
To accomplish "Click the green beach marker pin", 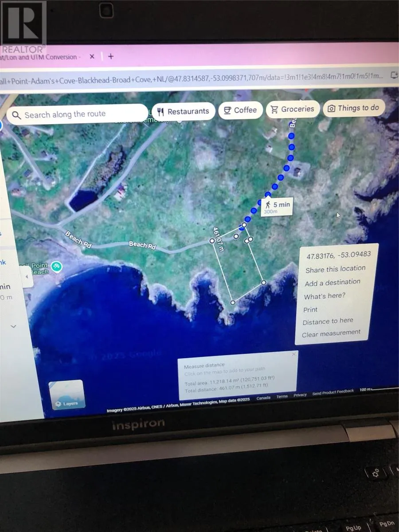I will tap(56, 266).
